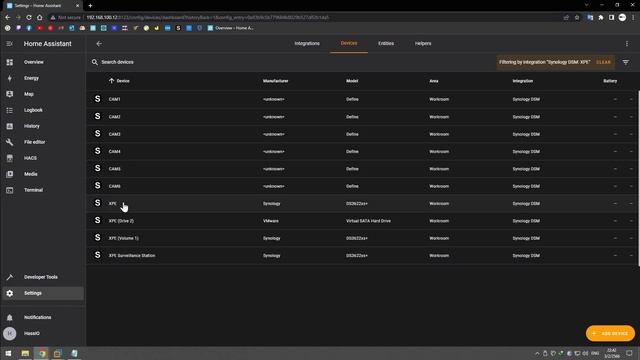Open the device filter icon

626,62
